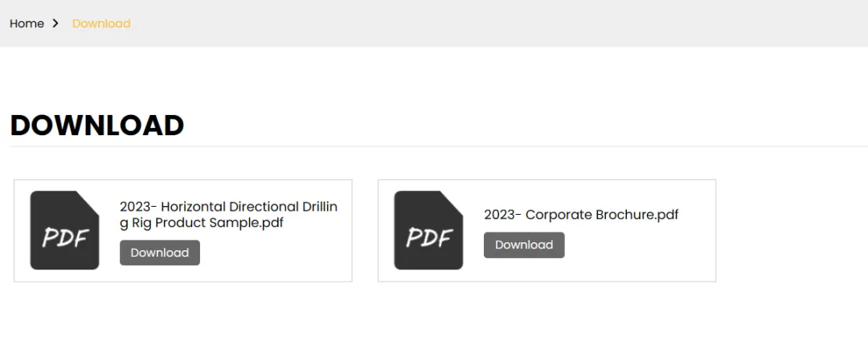Click the handwritten PDF lettering on the first file icon
This screenshot has width=868, height=350.
[x=65, y=237]
